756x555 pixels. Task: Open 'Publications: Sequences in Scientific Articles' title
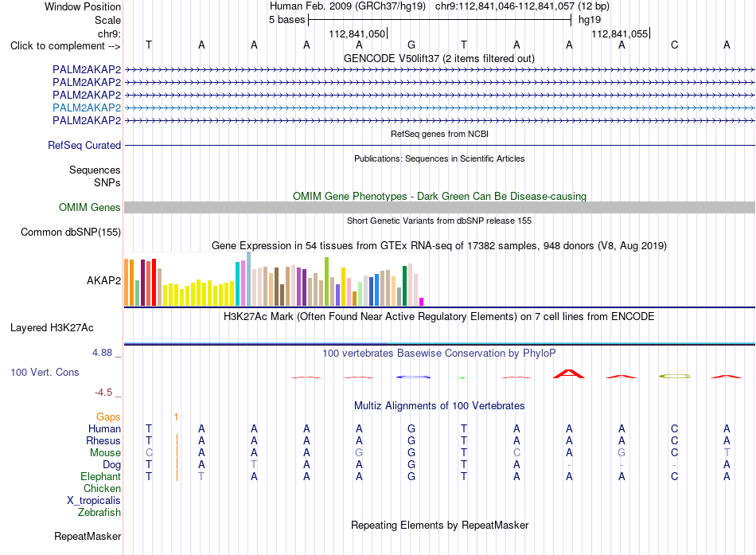(x=439, y=158)
